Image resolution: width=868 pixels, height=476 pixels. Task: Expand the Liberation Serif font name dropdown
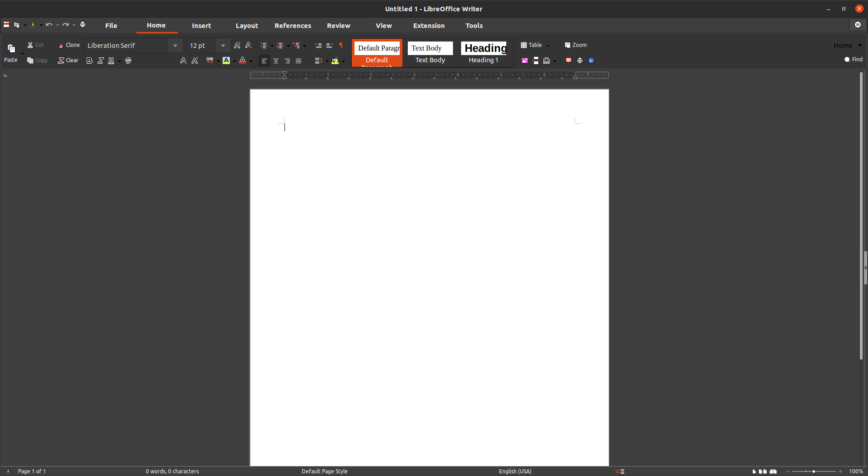pos(175,46)
